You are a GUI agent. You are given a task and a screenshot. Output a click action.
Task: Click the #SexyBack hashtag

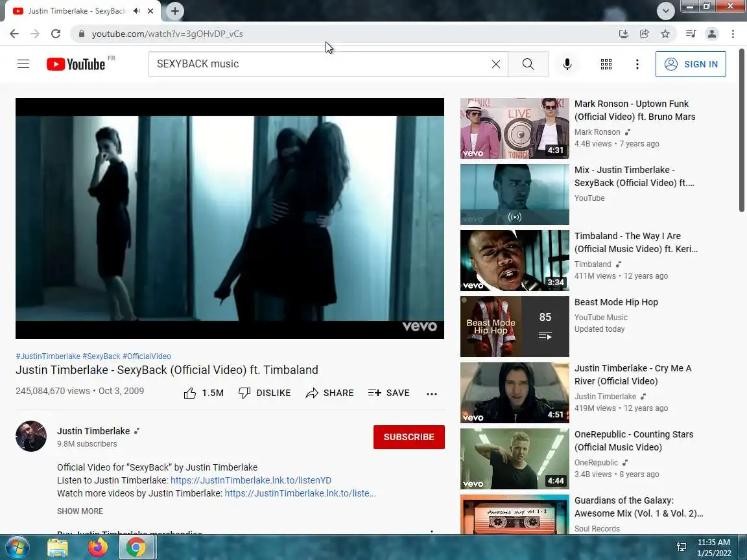click(101, 356)
